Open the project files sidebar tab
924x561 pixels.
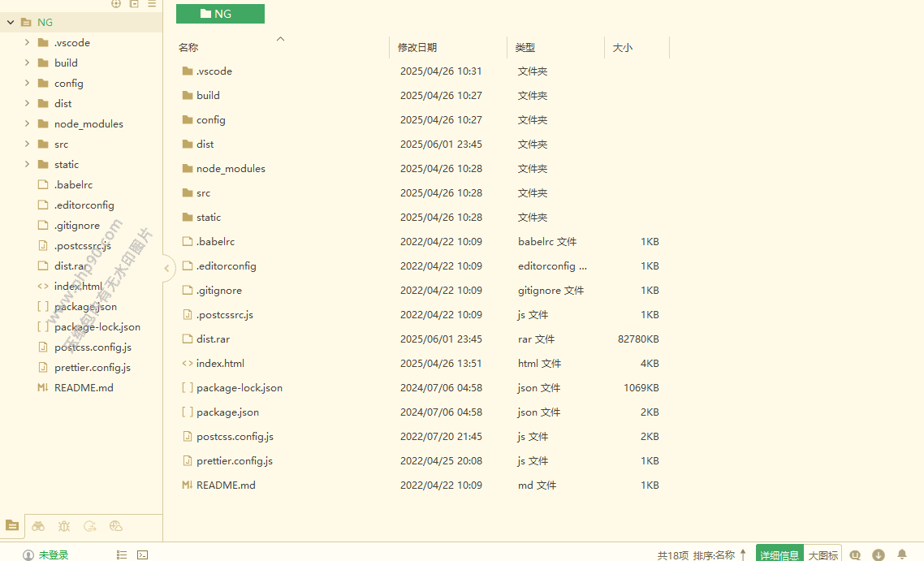(x=12, y=526)
